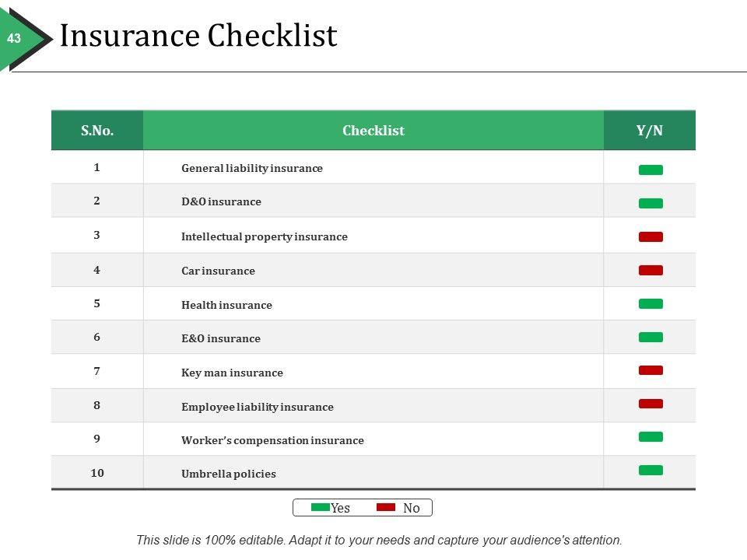Click the red indicator for Car insurance
The width and height of the screenshot is (747, 560).
[651, 270]
